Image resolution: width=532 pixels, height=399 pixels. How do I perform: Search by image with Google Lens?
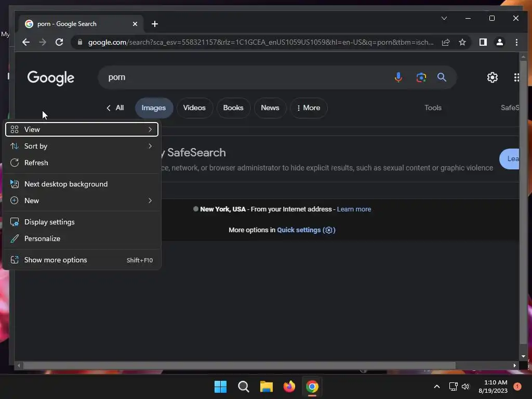(x=421, y=77)
